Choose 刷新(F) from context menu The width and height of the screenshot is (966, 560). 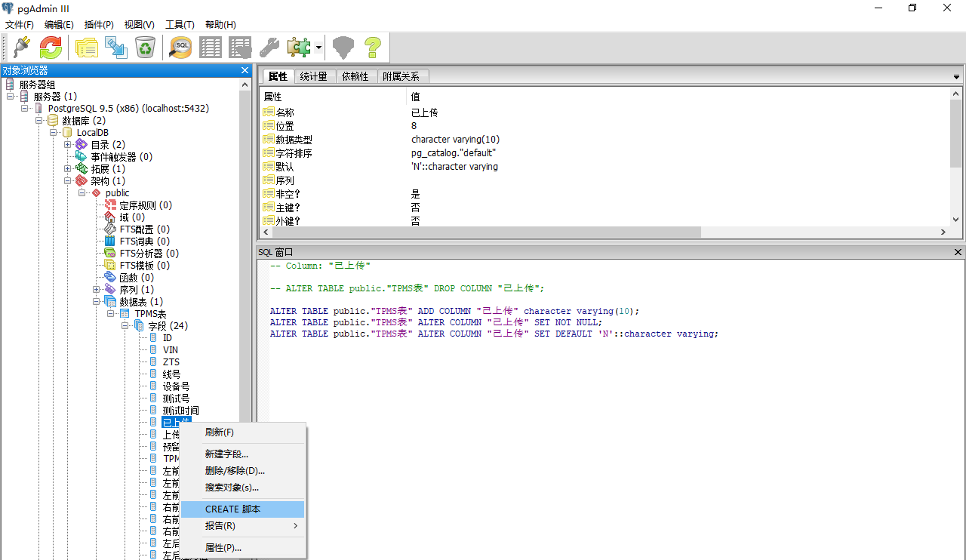click(243, 432)
